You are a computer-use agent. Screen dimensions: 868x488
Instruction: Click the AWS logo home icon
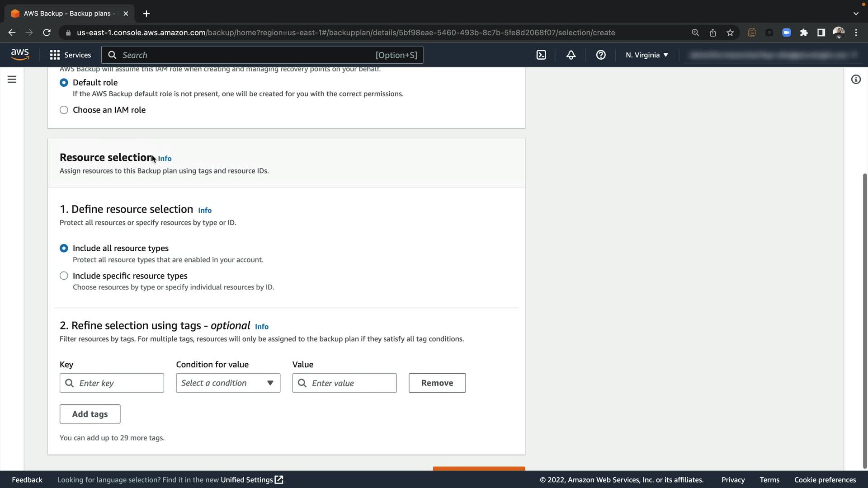[x=20, y=55]
